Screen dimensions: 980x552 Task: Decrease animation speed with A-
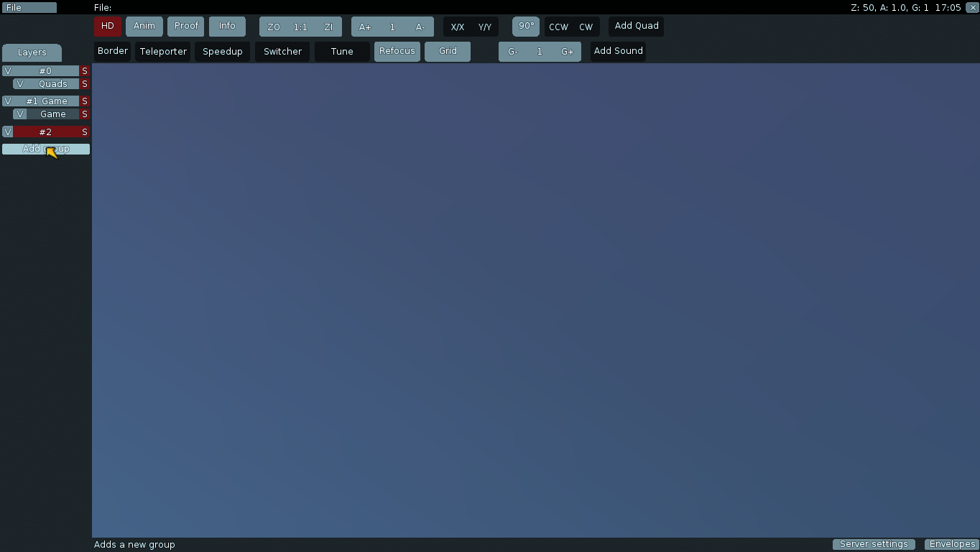point(420,27)
